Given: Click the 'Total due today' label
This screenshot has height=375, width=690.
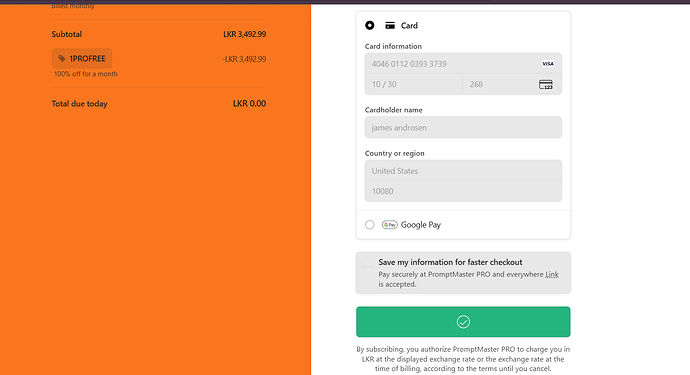Looking at the screenshot, I should click(x=80, y=104).
